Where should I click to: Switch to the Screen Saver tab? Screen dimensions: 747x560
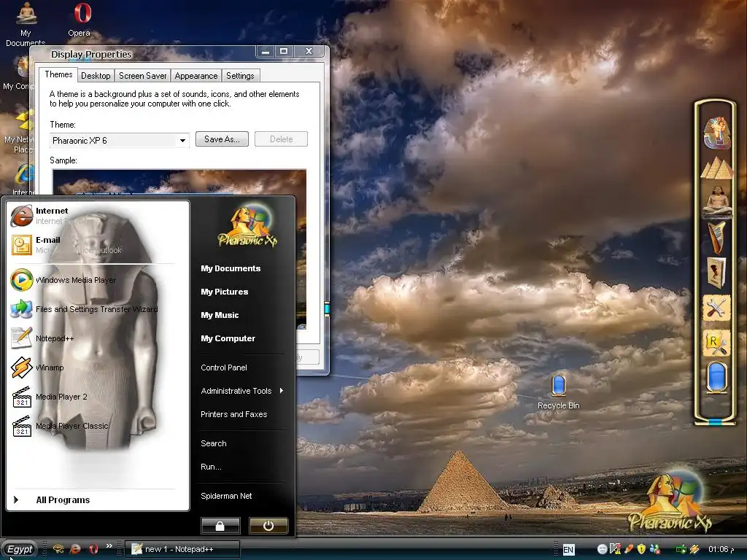(142, 76)
